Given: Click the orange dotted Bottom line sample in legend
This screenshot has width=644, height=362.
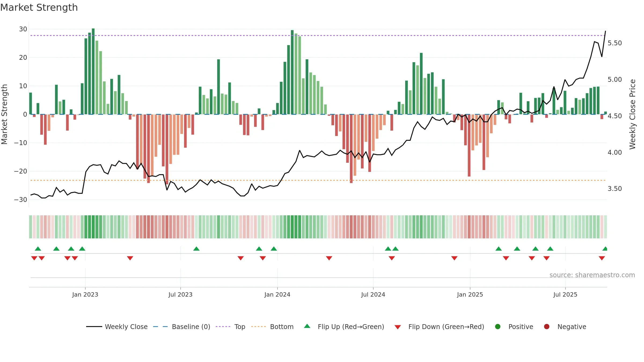Looking at the screenshot, I should tap(258, 327).
